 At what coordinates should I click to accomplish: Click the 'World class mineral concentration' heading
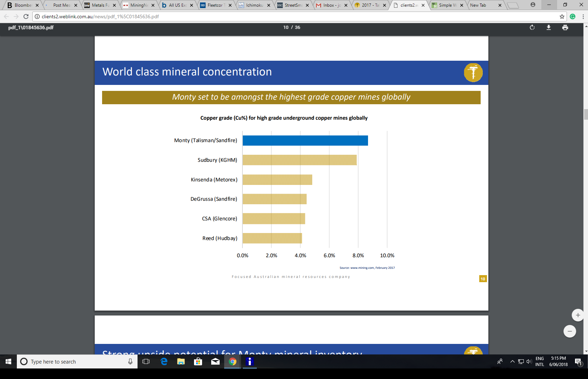[x=187, y=72]
